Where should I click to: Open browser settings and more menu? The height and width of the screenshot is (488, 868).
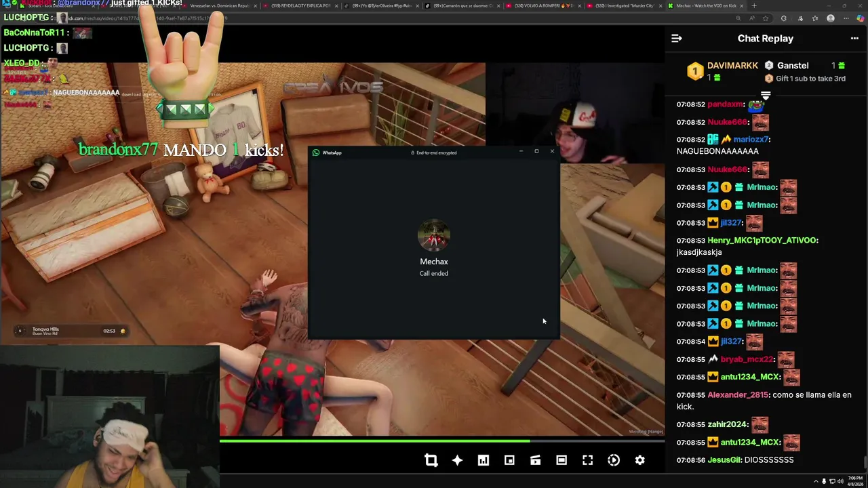click(846, 18)
